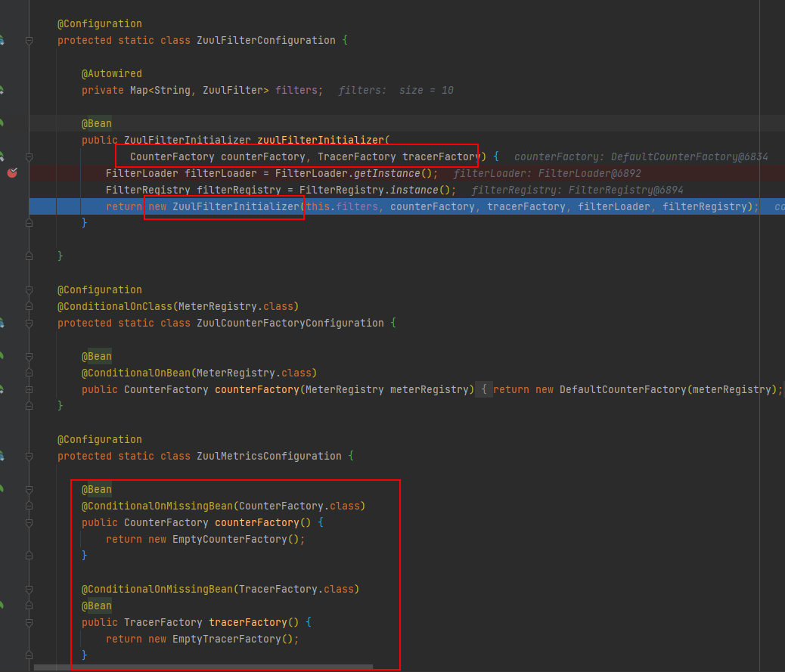The height and width of the screenshot is (672, 785).
Task: Click fold-end marker closing ZuulFilterConfiguration class
Action: pos(29,256)
